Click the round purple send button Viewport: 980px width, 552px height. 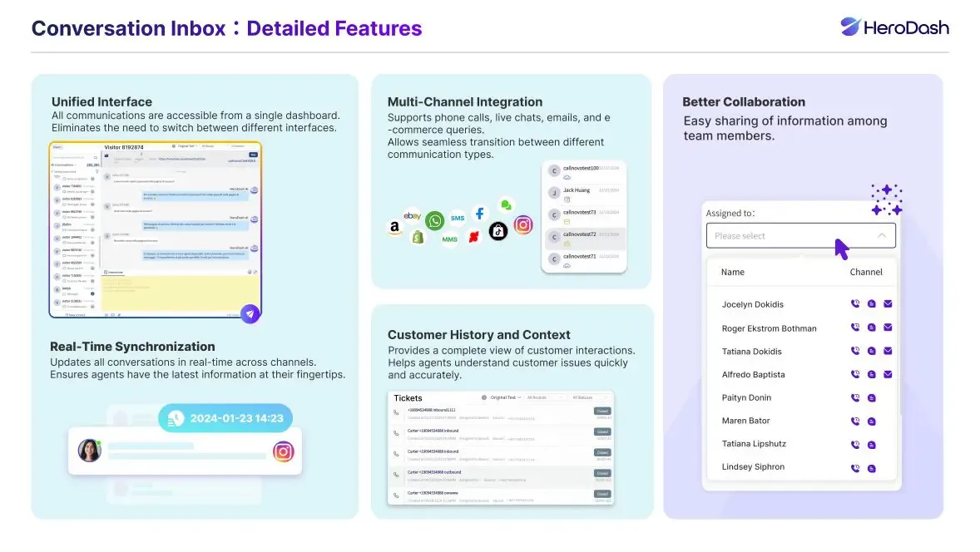coord(250,313)
